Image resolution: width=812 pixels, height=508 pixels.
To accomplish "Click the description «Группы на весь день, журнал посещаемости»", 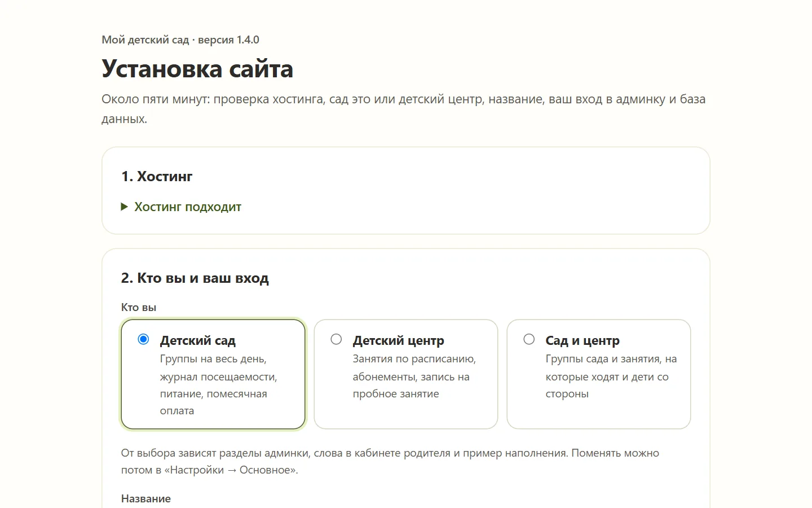I will click(219, 385).
